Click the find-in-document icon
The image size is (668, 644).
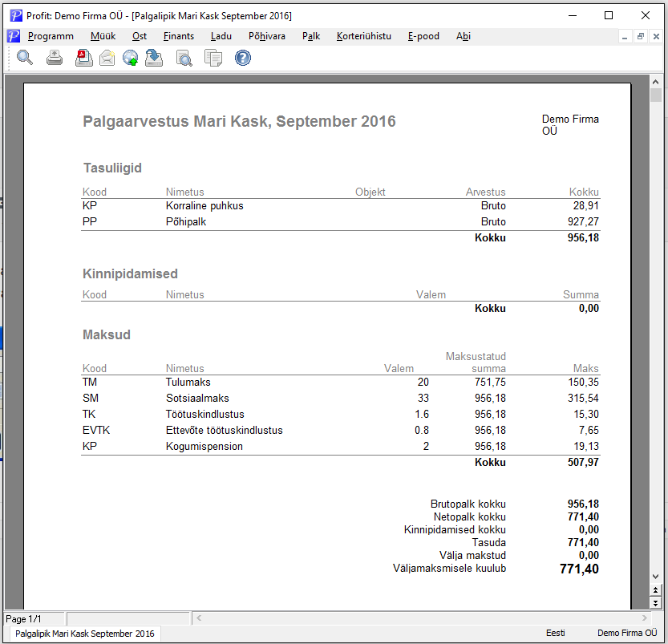pyautogui.click(x=184, y=58)
